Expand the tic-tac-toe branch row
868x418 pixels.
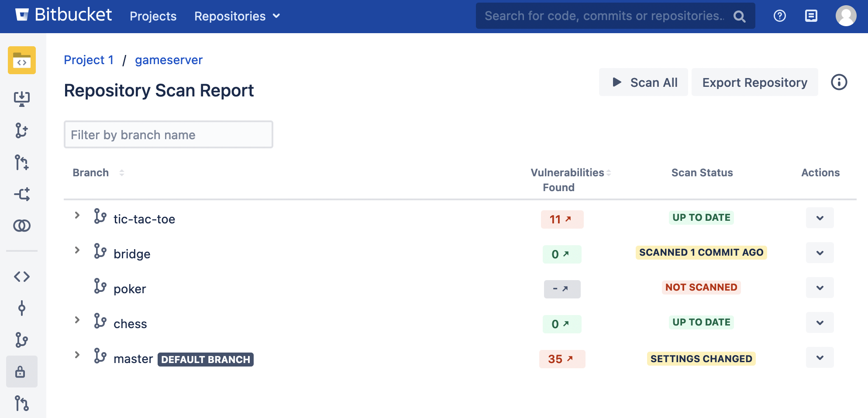[77, 216]
